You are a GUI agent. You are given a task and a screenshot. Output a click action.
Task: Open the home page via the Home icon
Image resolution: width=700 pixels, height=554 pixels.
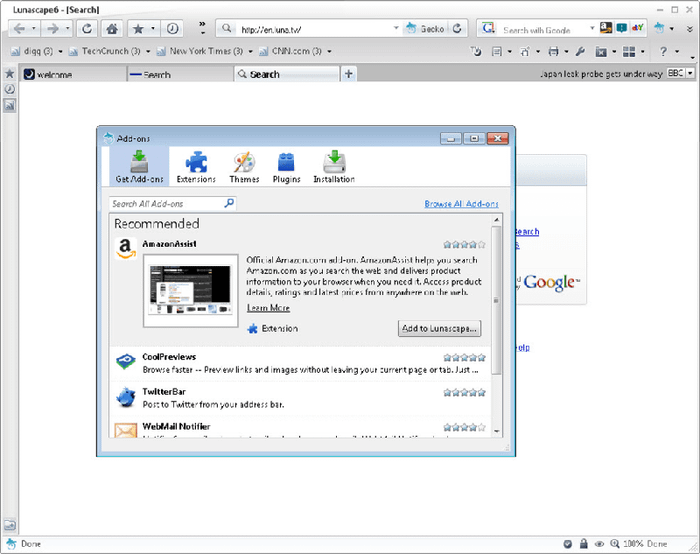coord(112,29)
